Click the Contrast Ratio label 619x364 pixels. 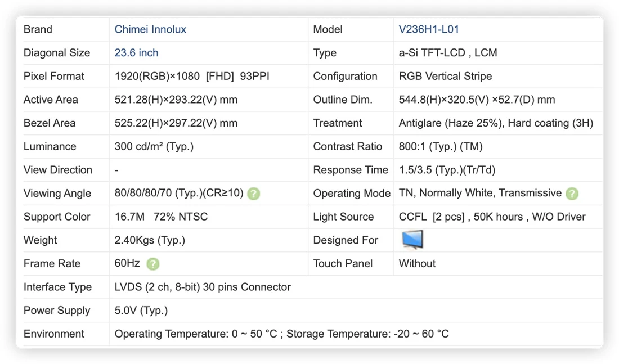tap(348, 146)
